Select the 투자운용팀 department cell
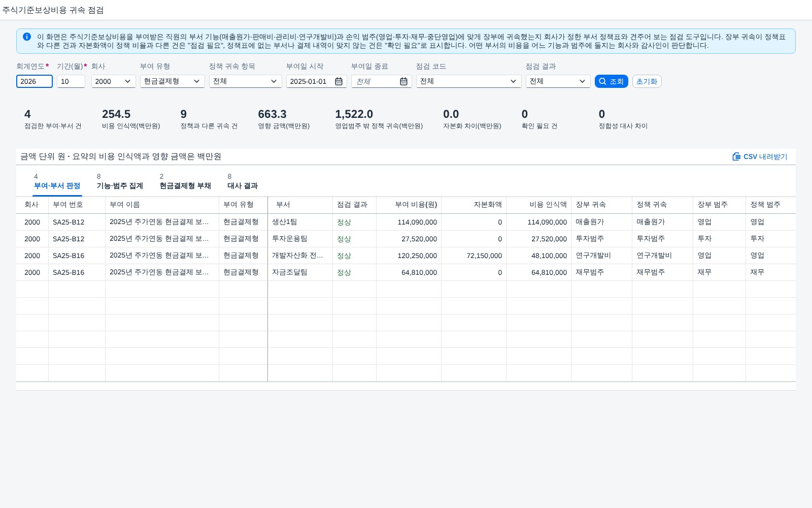The image size is (812, 508). pyautogui.click(x=300, y=239)
